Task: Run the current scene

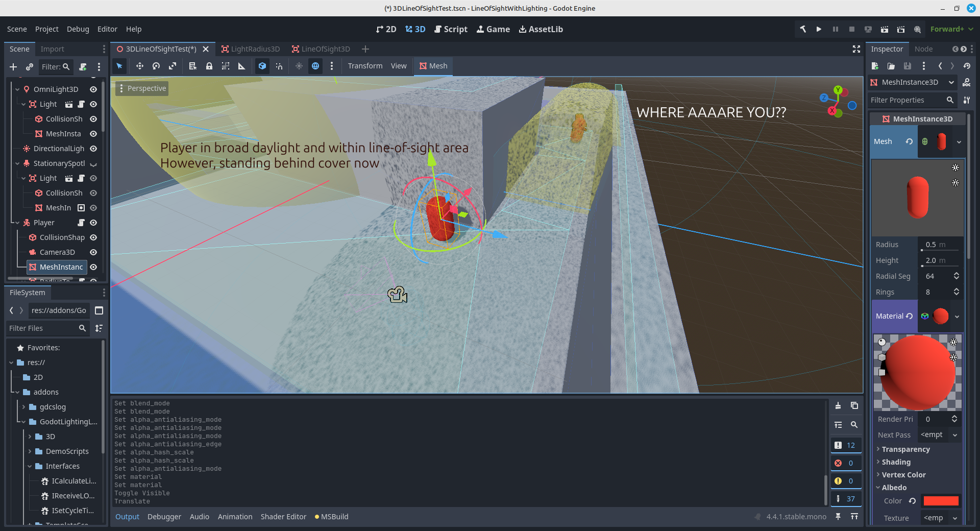Action: [x=885, y=29]
